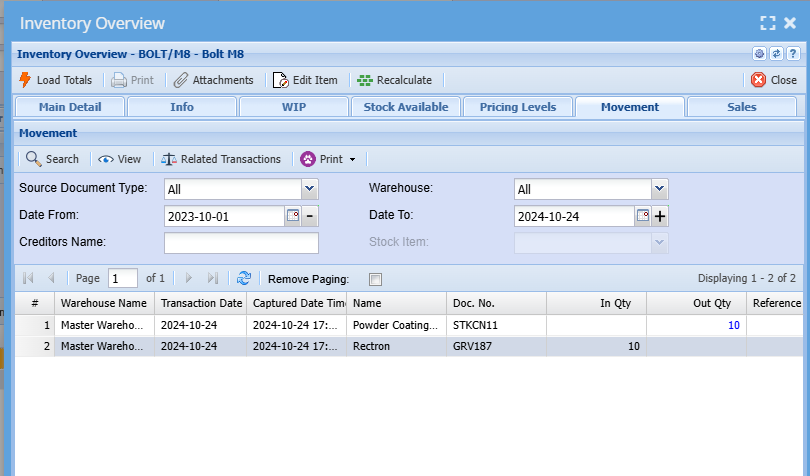The height and width of the screenshot is (476, 810).
Task: Switch to the Stock Available tab
Action: click(x=406, y=107)
